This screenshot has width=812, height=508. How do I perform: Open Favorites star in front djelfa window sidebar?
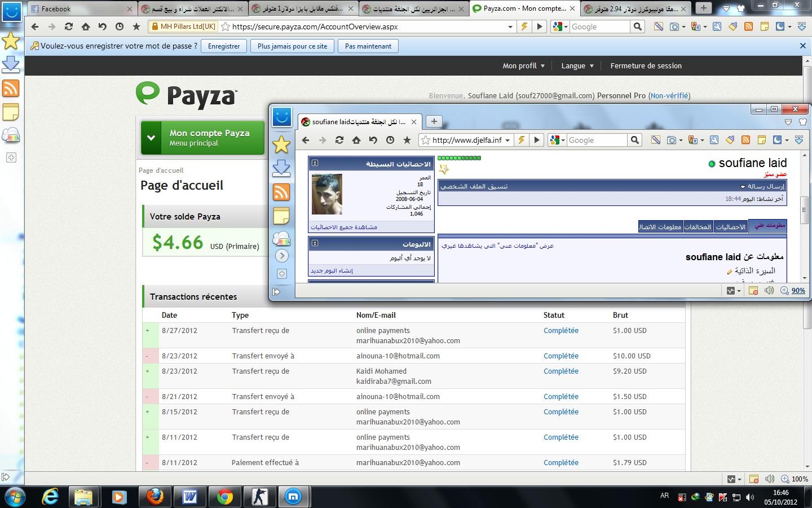pos(281,144)
